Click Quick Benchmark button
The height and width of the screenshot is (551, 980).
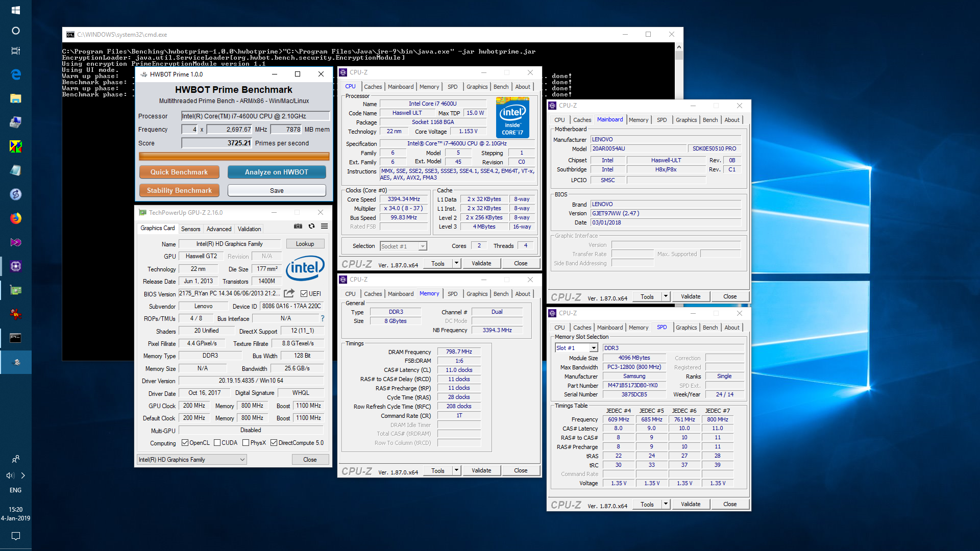click(x=179, y=172)
